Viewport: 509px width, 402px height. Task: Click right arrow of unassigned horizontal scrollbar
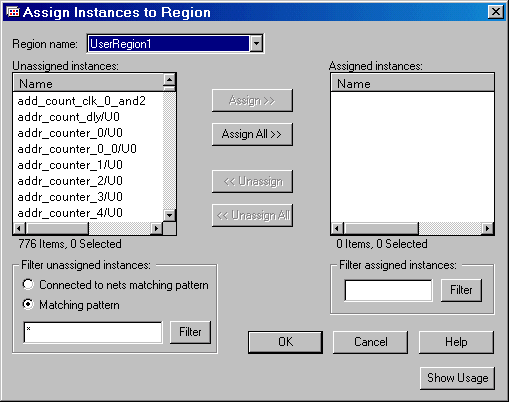click(x=156, y=228)
